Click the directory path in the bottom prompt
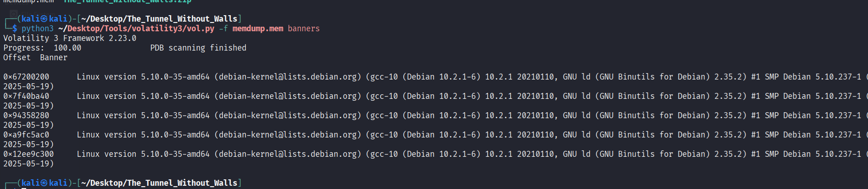The image size is (868, 189). click(159, 183)
